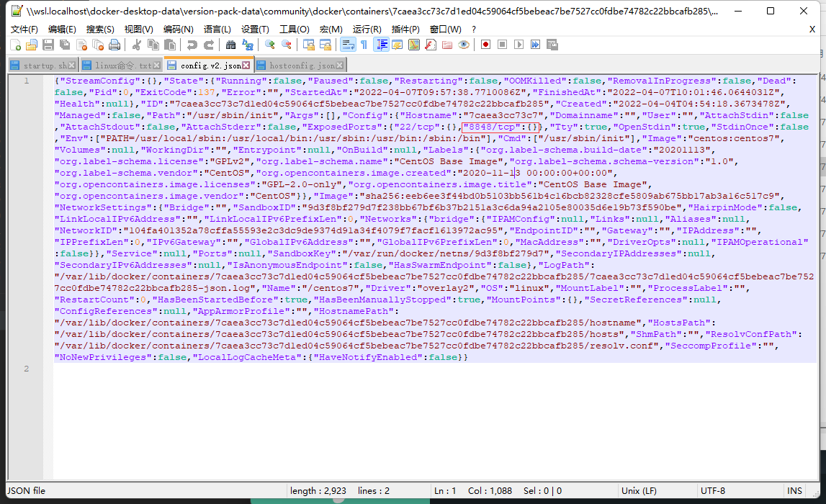Zoom in with magnifier plus icon
Image resolution: width=826 pixels, height=504 pixels.
point(270,45)
